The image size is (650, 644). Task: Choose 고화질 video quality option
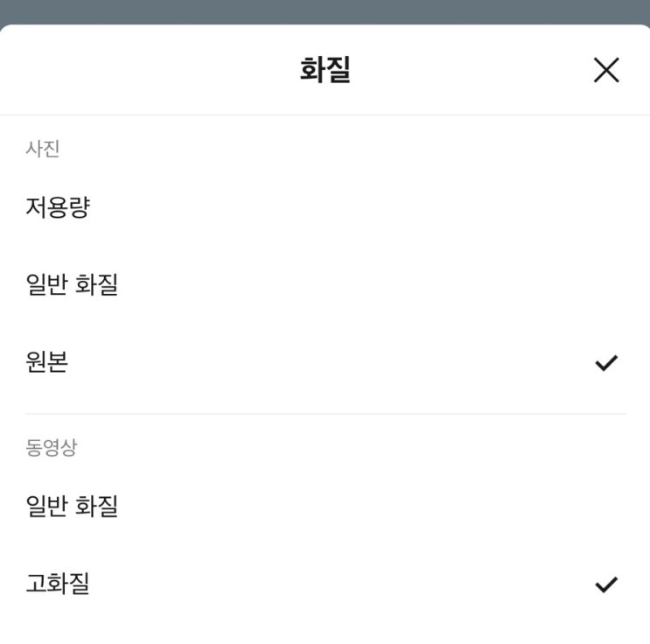tap(58, 584)
